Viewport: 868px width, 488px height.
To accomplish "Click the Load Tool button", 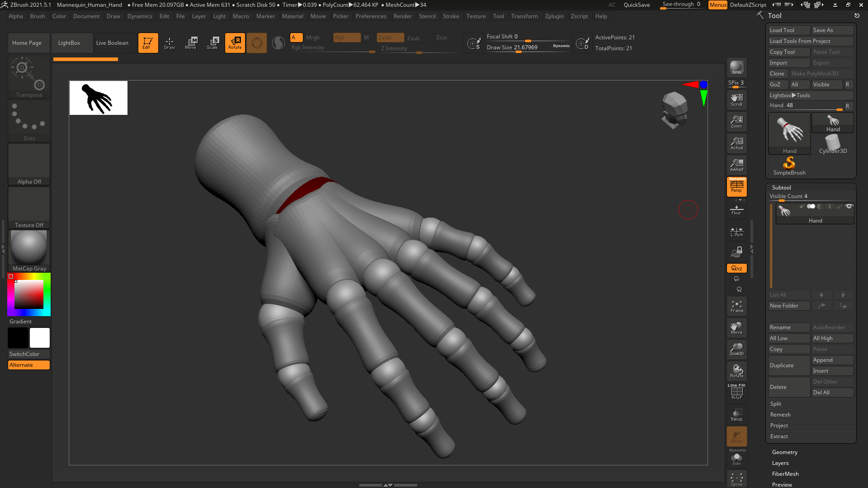I will 789,30.
